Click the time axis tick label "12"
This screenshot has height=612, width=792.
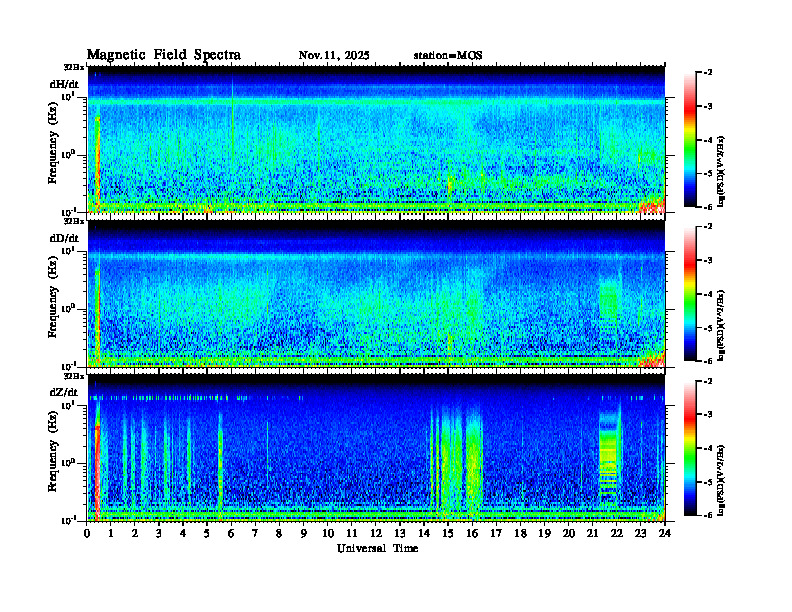376,533
